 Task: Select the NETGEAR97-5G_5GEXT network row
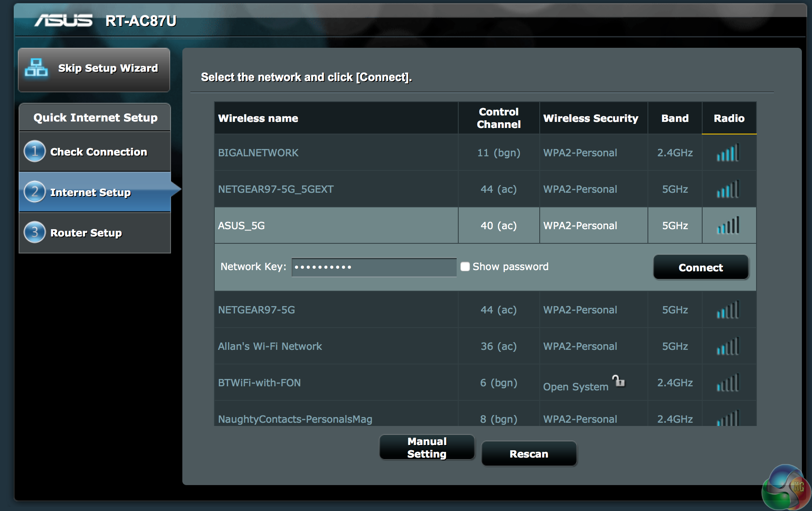coord(276,189)
